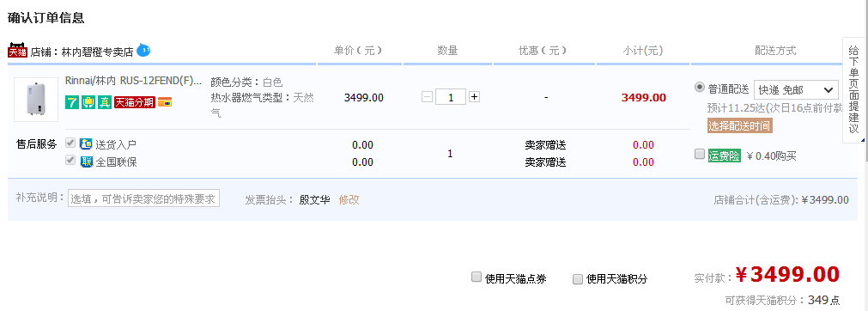Click the orange credit card icon
The width and height of the screenshot is (868, 311).
click(x=165, y=102)
